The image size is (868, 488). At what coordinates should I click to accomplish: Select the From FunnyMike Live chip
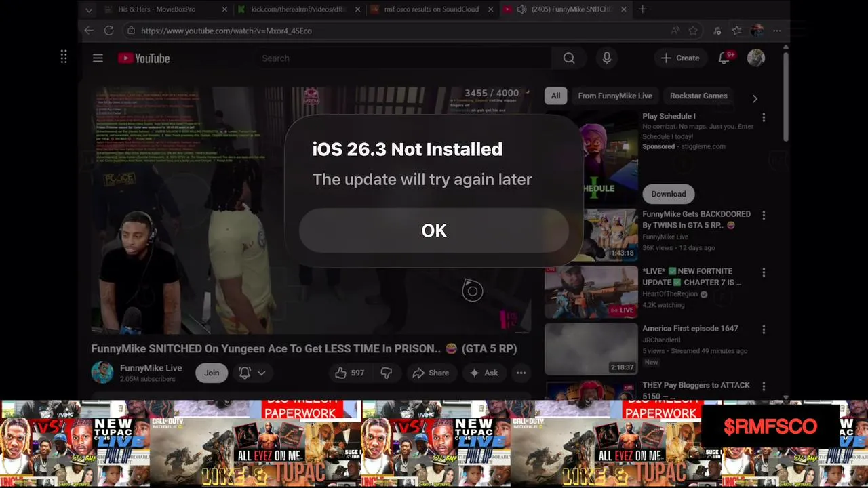point(615,96)
